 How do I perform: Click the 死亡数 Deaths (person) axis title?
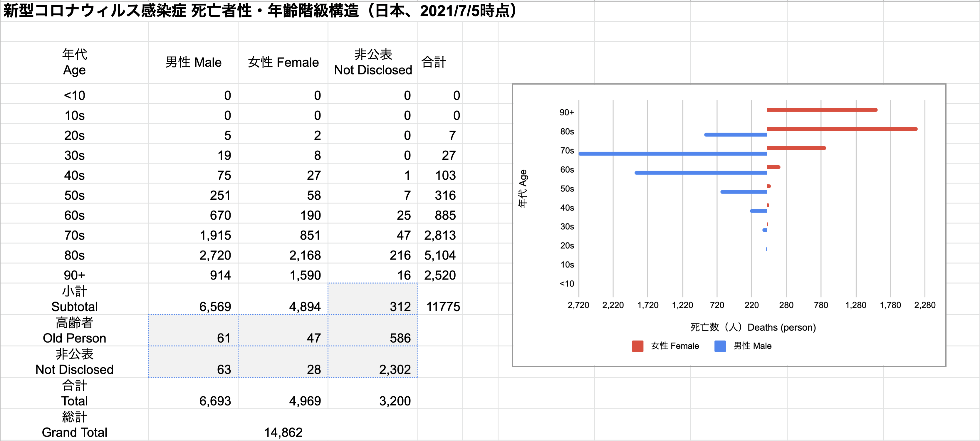tap(753, 327)
